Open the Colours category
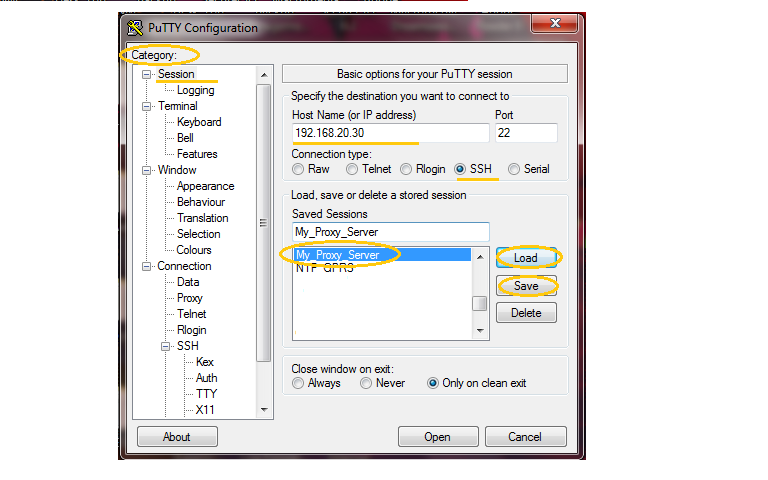768x480 pixels. 194,250
